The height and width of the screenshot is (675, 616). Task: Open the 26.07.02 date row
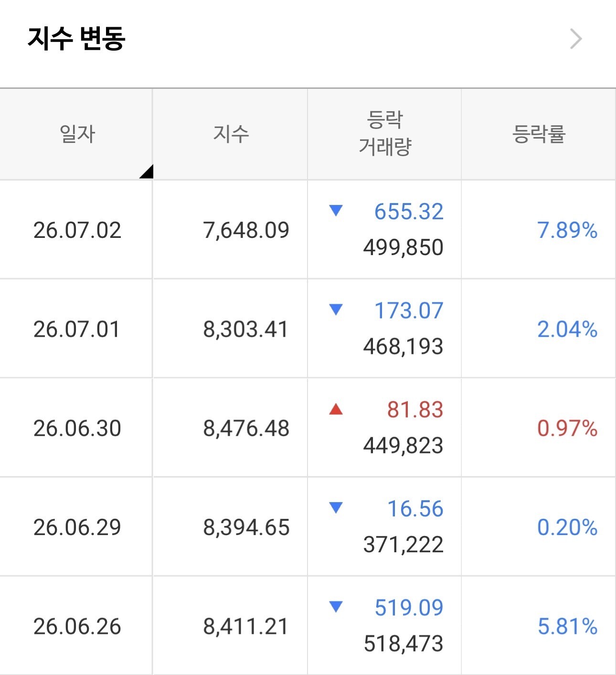308,230
